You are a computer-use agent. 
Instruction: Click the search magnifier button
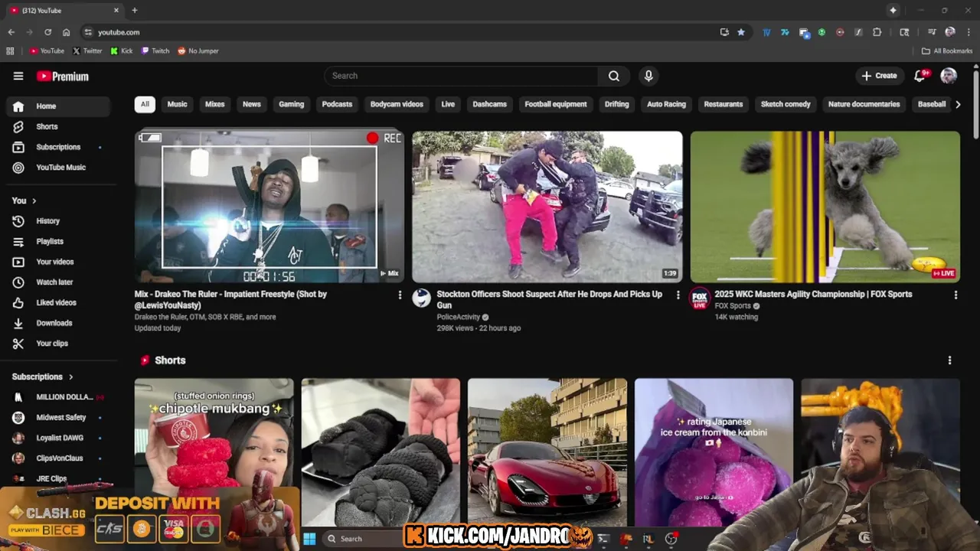click(x=614, y=76)
